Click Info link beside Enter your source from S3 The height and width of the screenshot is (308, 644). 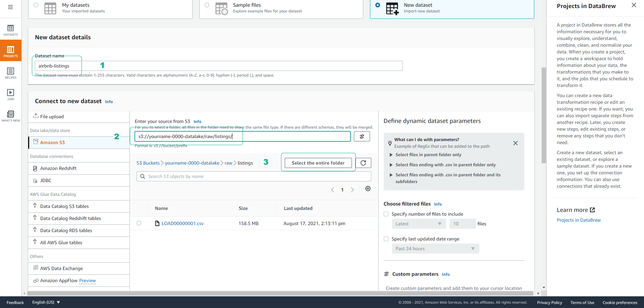[x=198, y=122]
